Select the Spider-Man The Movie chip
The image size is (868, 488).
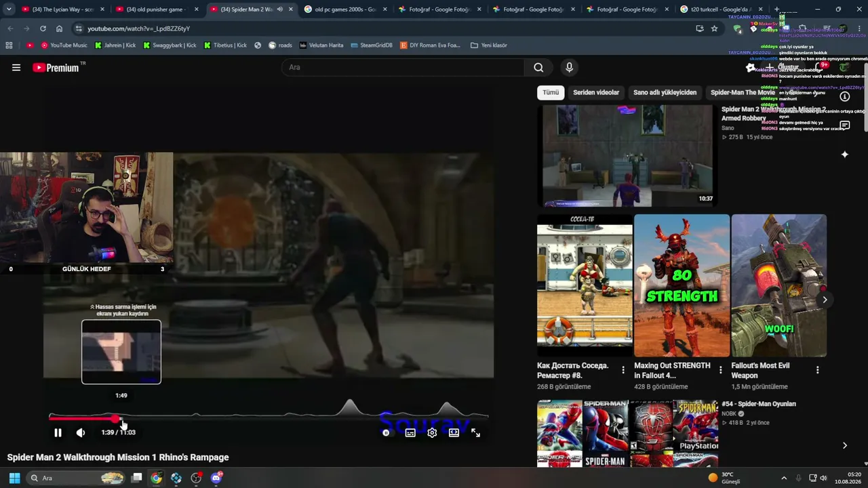pos(743,92)
